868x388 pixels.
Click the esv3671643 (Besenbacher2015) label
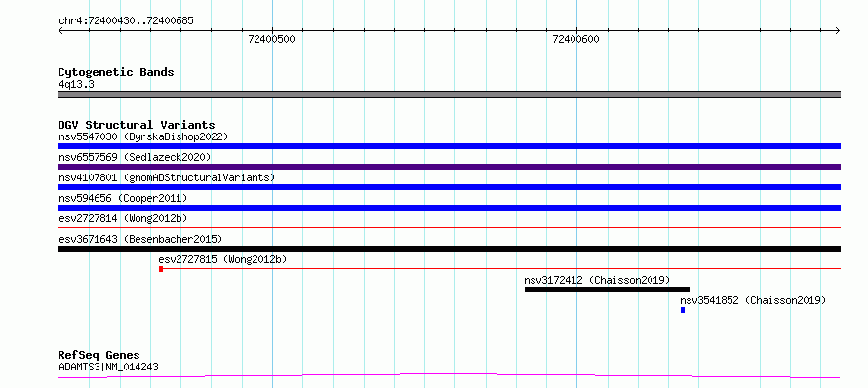pyautogui.click(x=140, y=239)
